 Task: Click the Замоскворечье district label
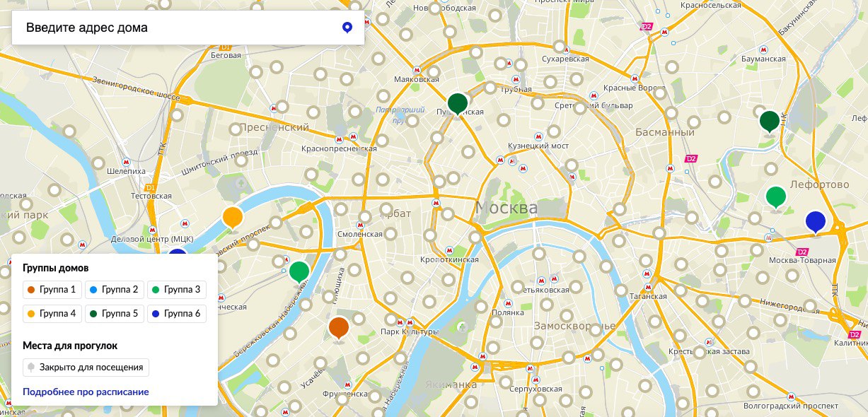[574, 327]
